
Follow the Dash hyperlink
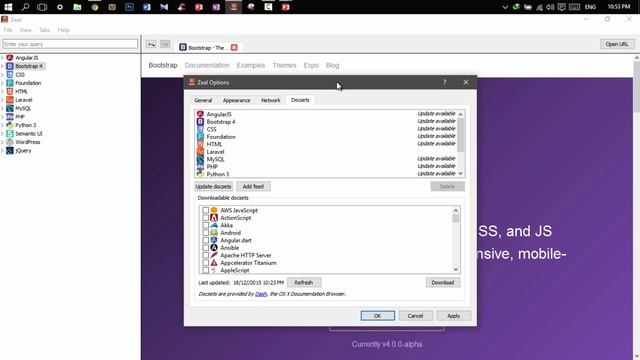tap(261, 294)
